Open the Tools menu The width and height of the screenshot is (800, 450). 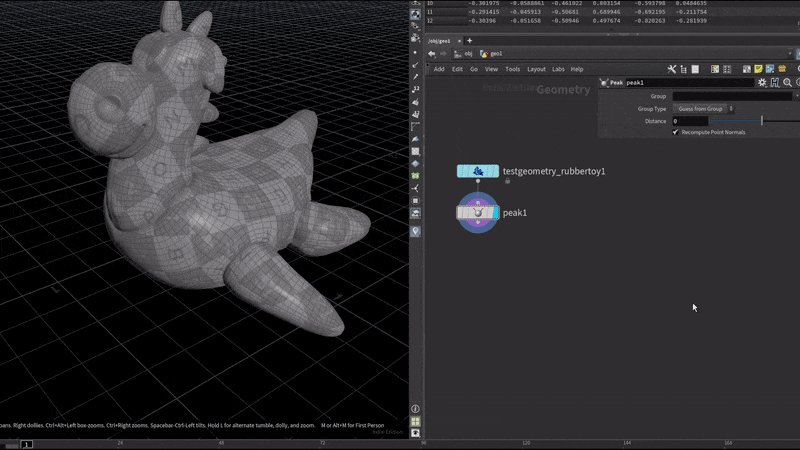512,69
